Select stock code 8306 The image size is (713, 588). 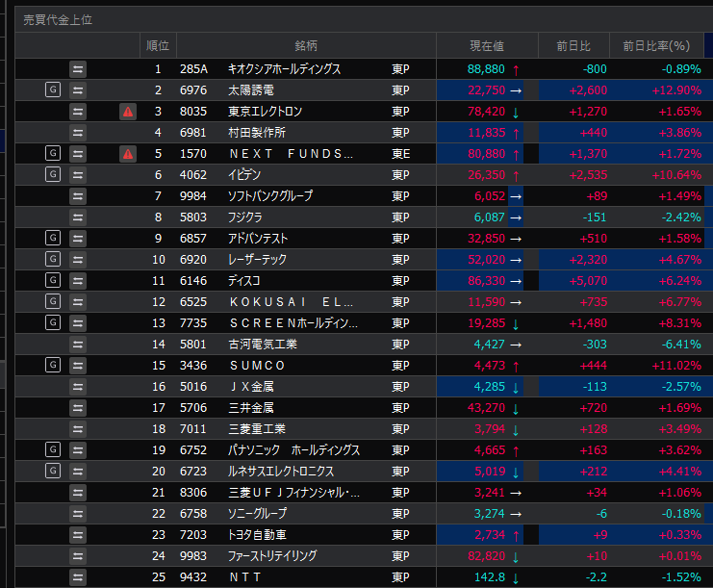click(193, 492)
